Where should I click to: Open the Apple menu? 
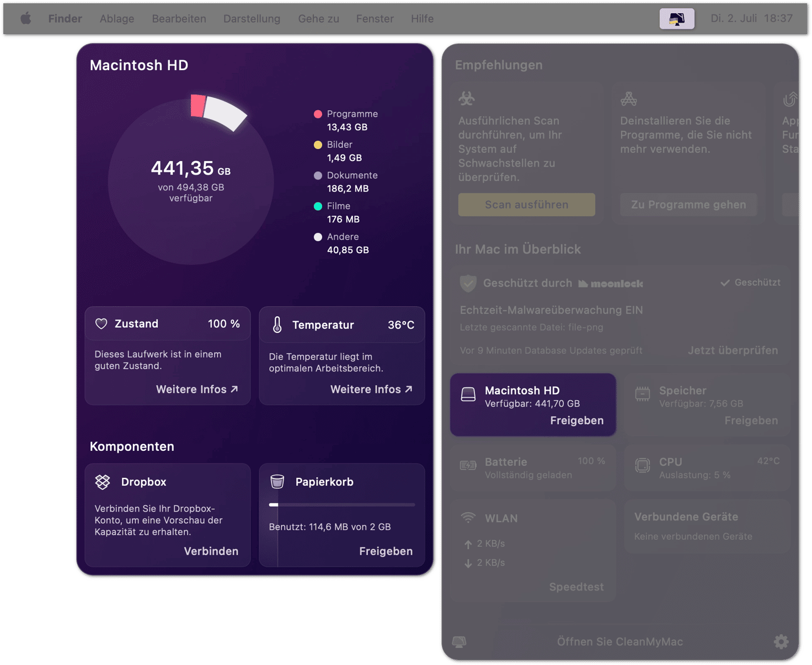25,18
